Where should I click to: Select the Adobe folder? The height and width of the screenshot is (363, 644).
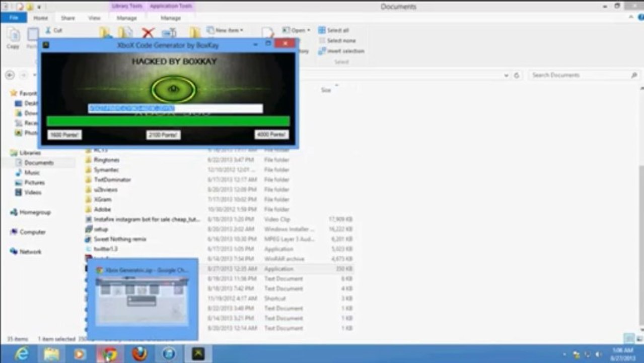[101, 209]
